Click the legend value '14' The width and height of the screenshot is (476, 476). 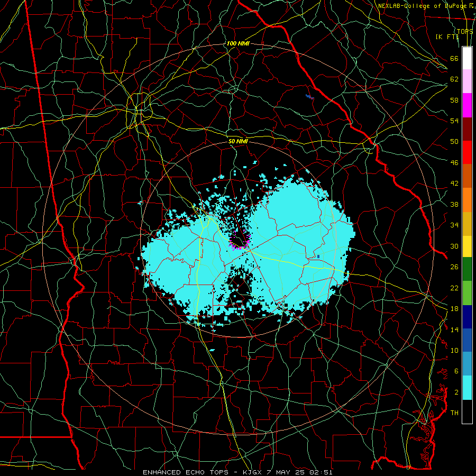(x=454, y=329)
